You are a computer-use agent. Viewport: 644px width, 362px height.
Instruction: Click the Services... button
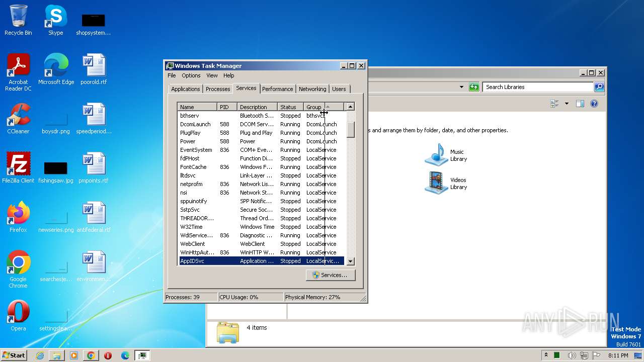coord(330,275)
